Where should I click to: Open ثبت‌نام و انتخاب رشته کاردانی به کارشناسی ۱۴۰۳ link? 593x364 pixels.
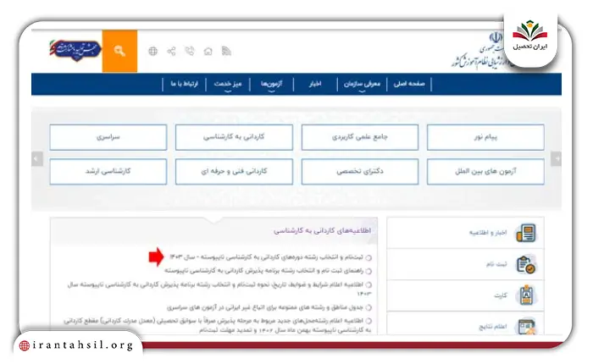(x=266, y=257)
